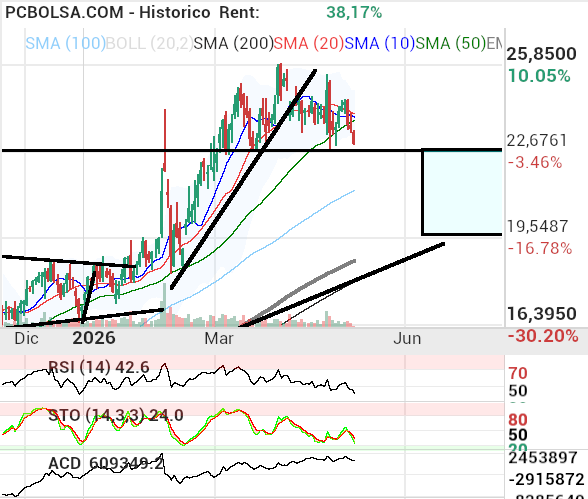This screenshot has height=499, width=588.
Task: Click the Mar date label
Action: click(219, 339)
